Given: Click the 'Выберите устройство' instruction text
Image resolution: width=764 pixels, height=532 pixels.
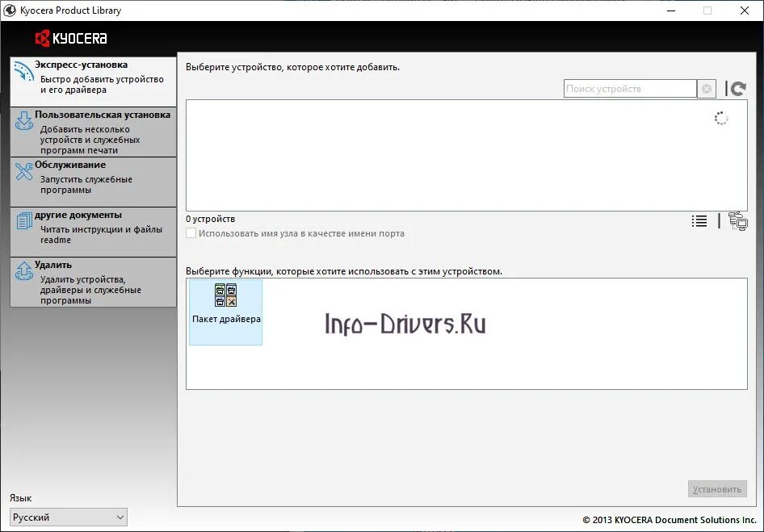Looking at the screenshot, I should 293,67.
